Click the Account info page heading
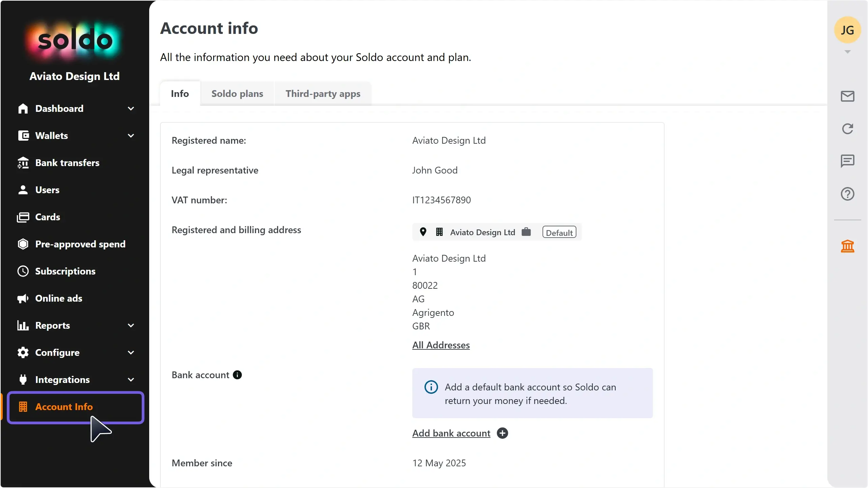 209,28
